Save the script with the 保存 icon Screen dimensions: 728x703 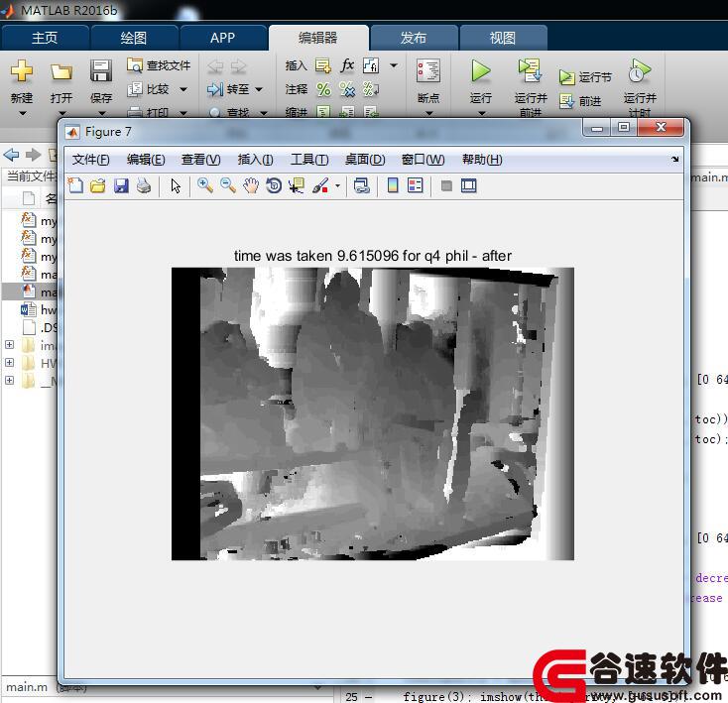101,70
